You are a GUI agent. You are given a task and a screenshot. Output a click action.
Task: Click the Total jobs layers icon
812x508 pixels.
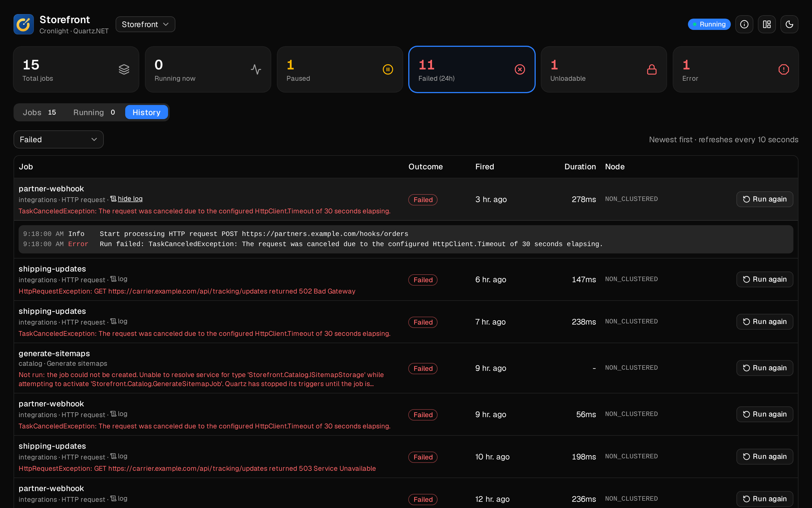pyautogui.click(x=124, y=69)
